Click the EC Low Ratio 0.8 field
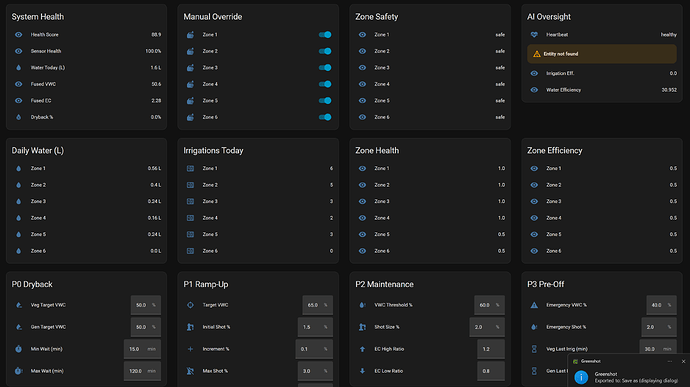This screenshot has width=690, height=387. [491, 371]
